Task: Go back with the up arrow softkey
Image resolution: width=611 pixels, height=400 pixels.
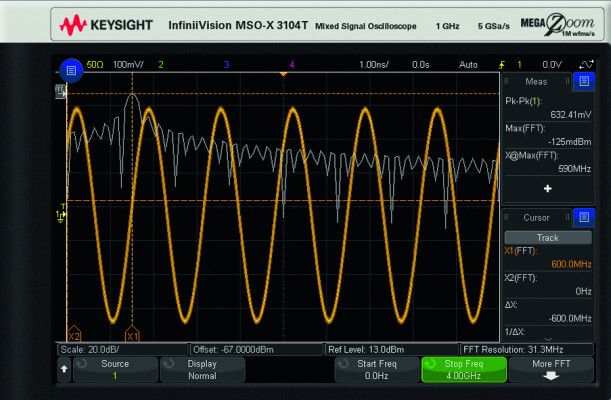Action: pyautogui.click(x=64, y=368)
